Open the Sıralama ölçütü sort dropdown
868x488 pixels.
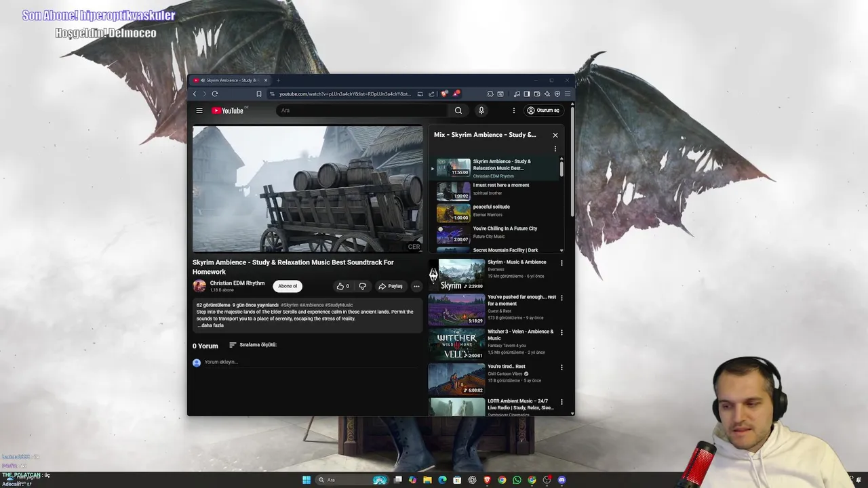253,345
